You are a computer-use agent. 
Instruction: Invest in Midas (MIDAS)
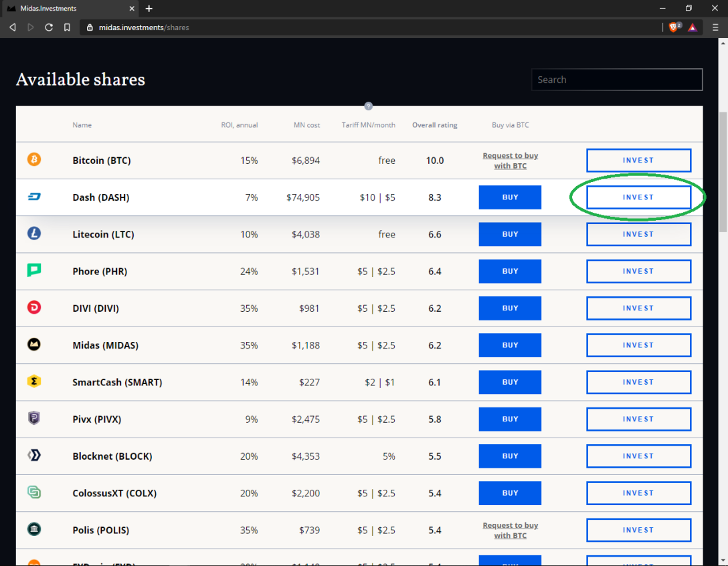[x=638, y=345]
